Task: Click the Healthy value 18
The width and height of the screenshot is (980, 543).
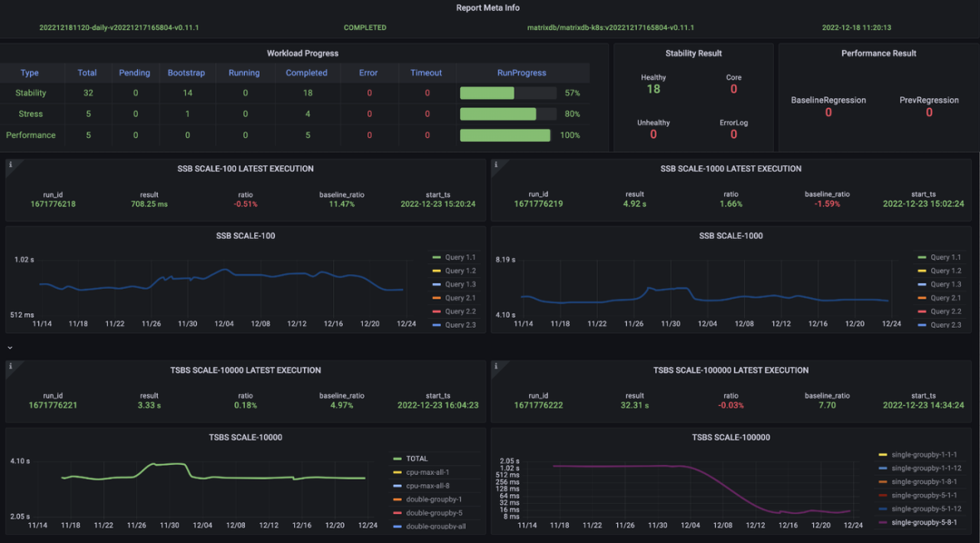Action: point(653,89)
